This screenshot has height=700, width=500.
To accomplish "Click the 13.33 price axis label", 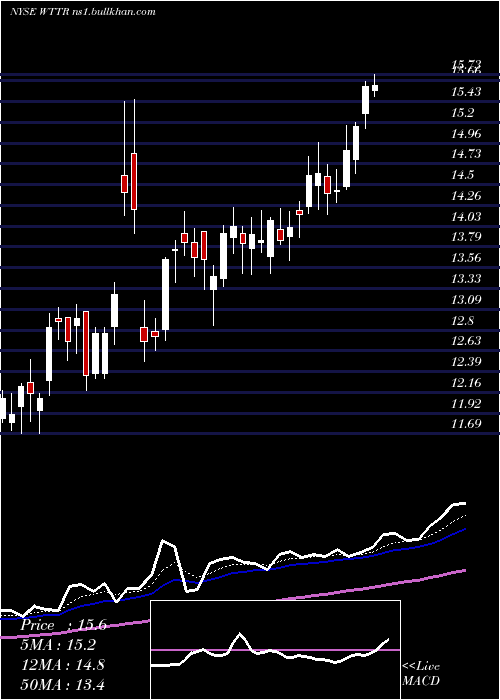I will coord(466,279).
